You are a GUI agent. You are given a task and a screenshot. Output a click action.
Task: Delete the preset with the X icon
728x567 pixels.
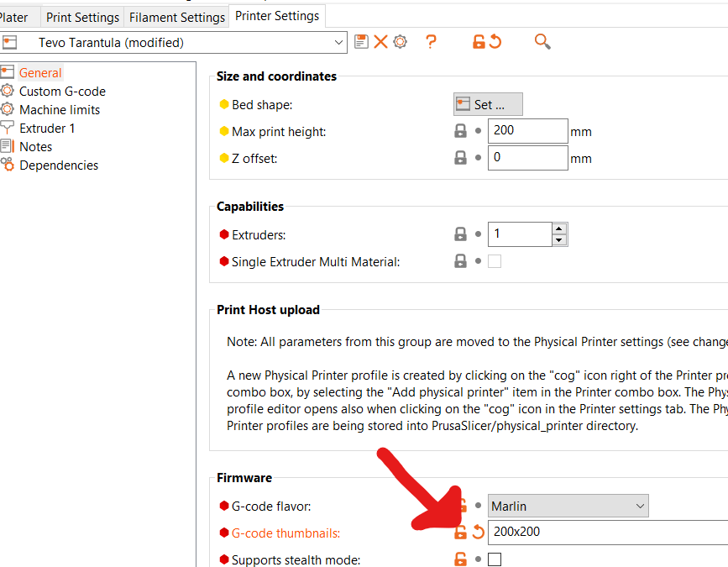(x=380, y=42)
